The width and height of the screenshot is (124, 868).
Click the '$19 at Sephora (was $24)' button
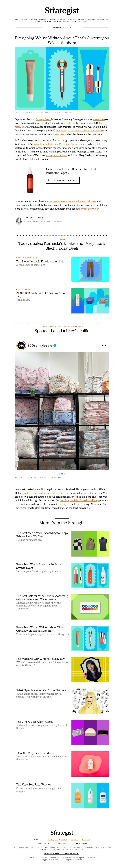click(63, 180)
